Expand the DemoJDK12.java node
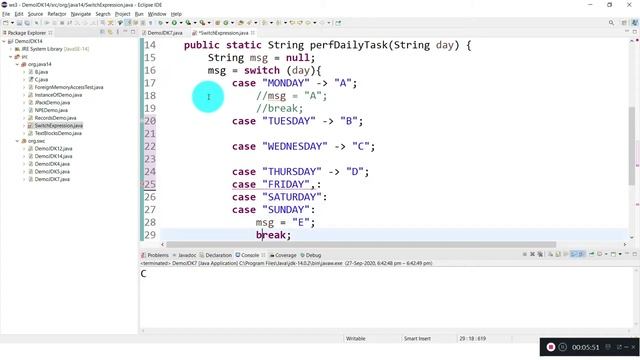Image resolution: width=640 pixels, height=360 pixels. [24, 149]
